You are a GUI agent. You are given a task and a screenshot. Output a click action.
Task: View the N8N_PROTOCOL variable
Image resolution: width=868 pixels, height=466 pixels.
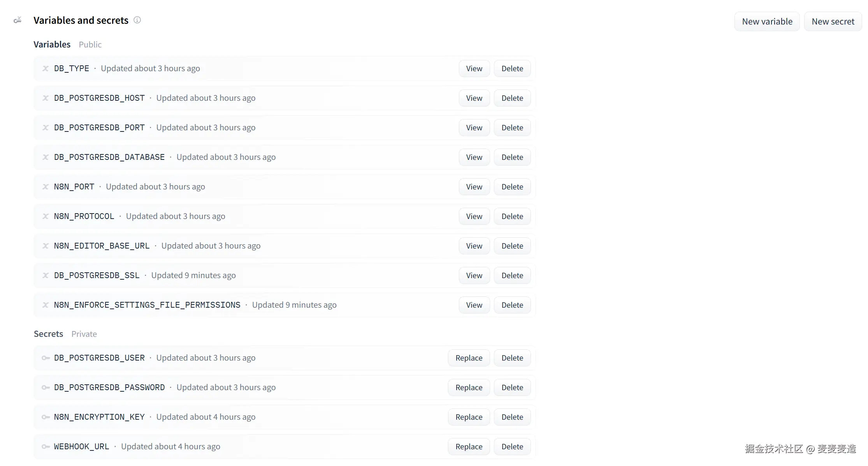click(x=474, y=216)
